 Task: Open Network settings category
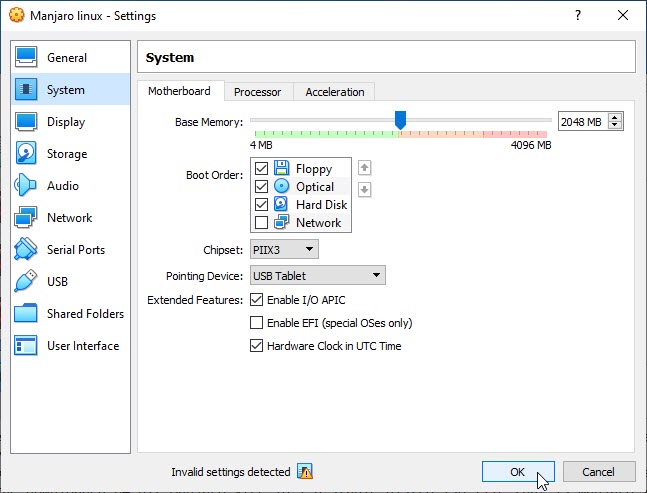pyautogui.click(x=71, y=217)
